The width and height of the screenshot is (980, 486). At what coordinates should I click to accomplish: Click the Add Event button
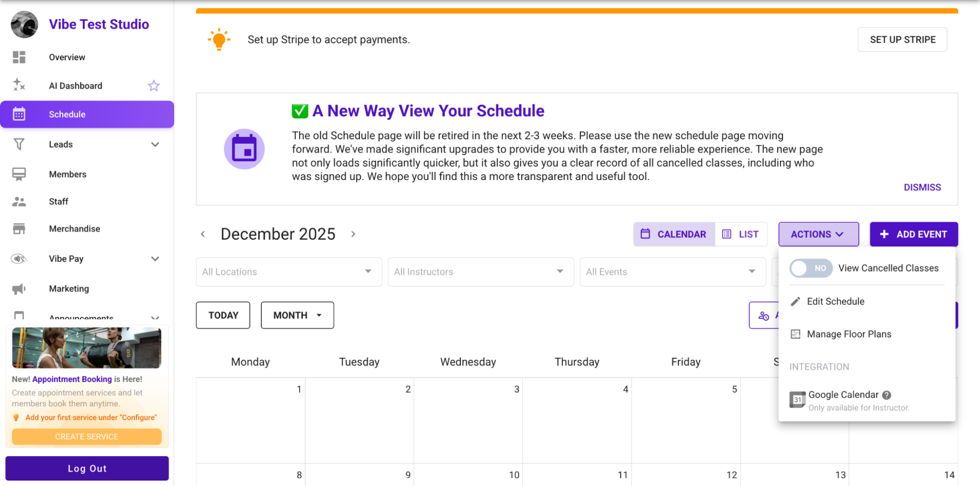pyautogui.click(x=913, y=234)
